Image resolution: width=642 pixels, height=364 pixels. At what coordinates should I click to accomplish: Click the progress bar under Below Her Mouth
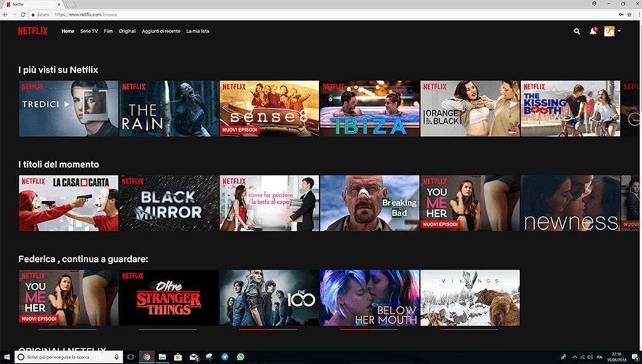click(x=368, y=329)
